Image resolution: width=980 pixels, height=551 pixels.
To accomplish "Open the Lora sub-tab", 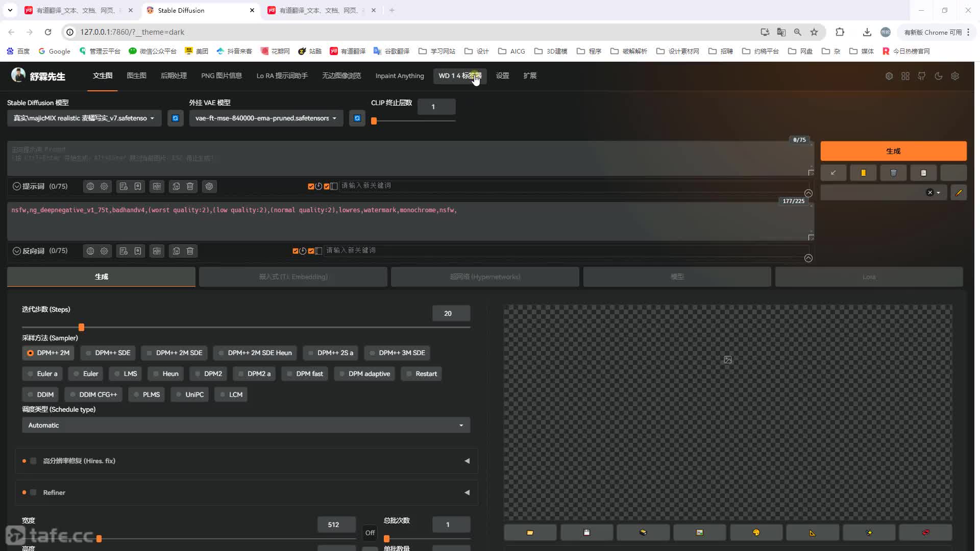I will (x=869, y=277).
